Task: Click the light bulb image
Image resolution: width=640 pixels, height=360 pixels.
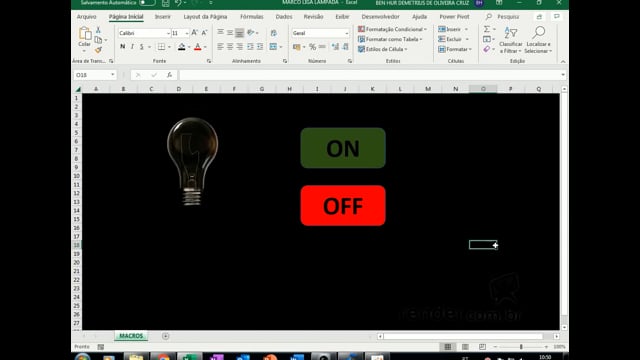Action: [x=193, y=161]
